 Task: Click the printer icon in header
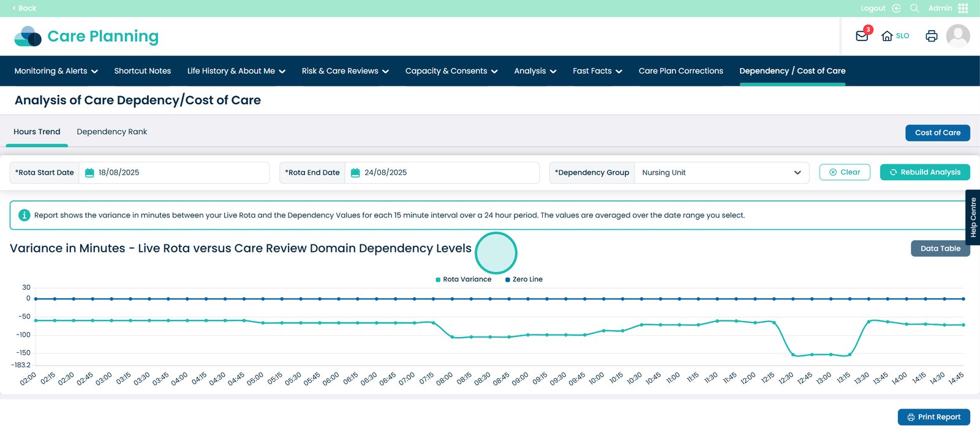pyautogui.click(x=931, y=36)
